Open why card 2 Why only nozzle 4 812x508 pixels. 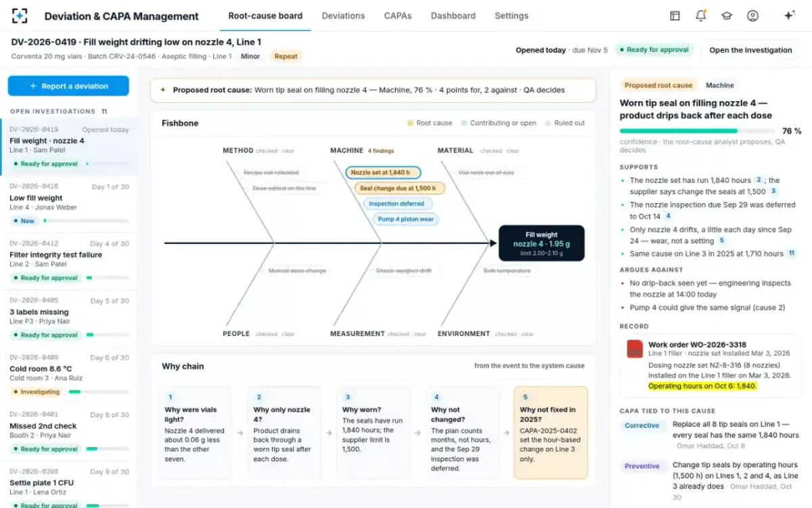click(284, 433)
